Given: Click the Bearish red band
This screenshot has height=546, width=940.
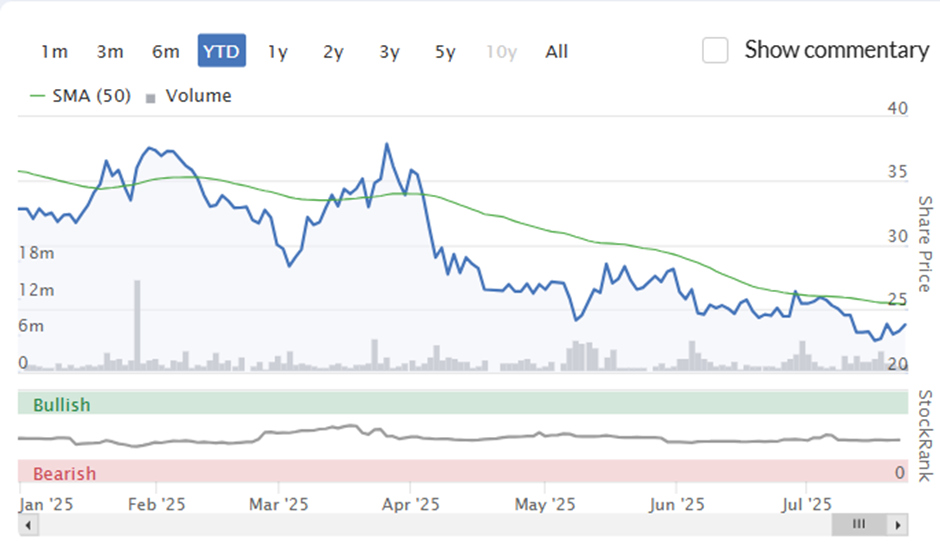Looking at the screenshot, I should pos(463,472).
